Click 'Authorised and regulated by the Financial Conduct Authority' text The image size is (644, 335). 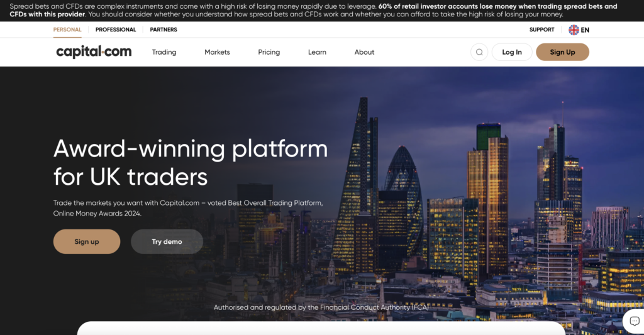[321, 307]
